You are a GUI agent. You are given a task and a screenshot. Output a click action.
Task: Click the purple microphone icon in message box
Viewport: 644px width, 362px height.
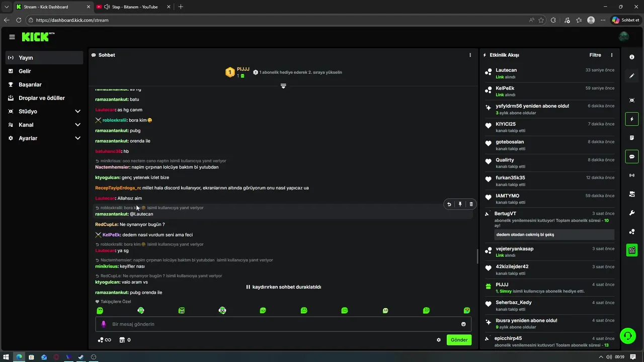tap(104, 324)
